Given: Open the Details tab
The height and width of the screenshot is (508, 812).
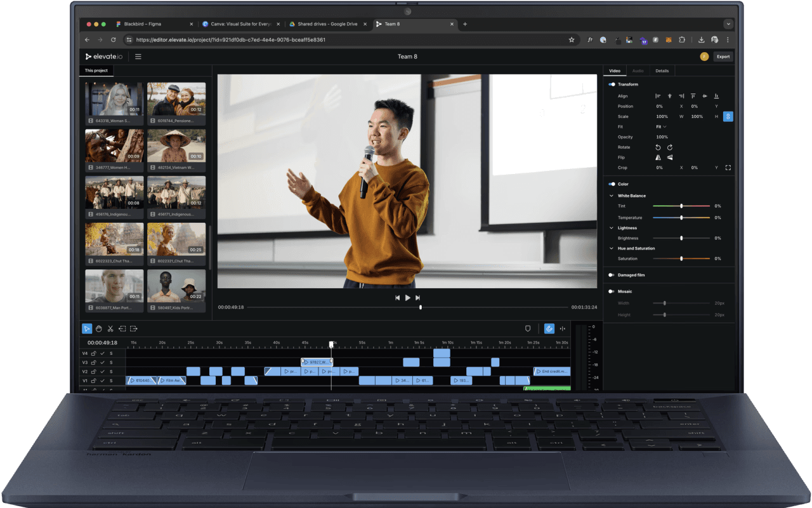Looking at the screenshot, I should [662, 70].
